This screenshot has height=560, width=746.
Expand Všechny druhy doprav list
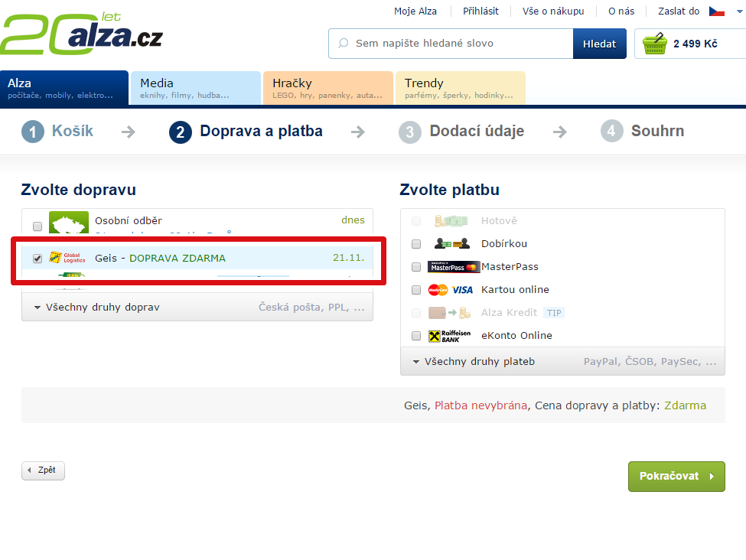coord(197,307)
